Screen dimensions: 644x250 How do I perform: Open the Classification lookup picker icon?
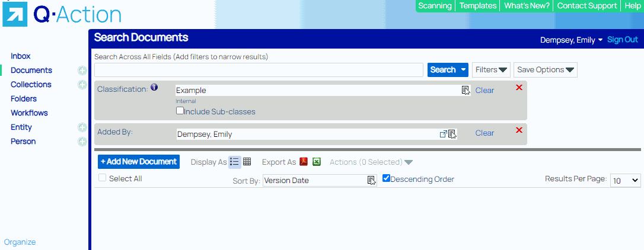[466, 90]
